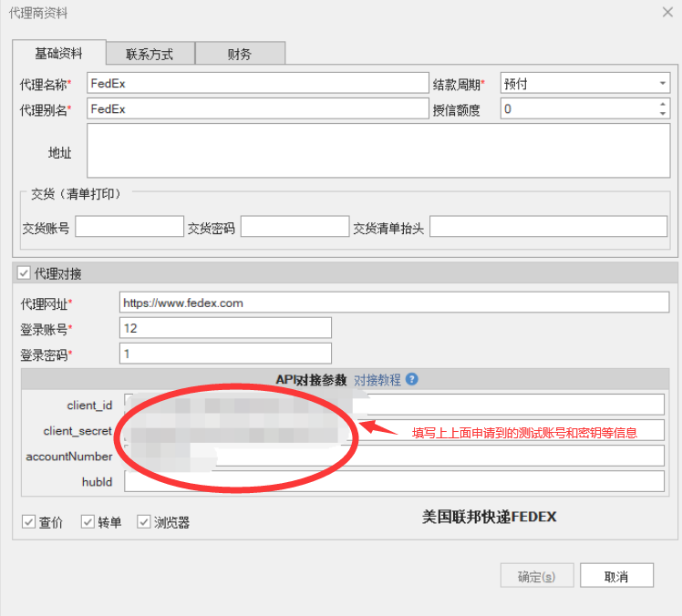Decrease 授信额度 with the down arrow

point(662,114)
